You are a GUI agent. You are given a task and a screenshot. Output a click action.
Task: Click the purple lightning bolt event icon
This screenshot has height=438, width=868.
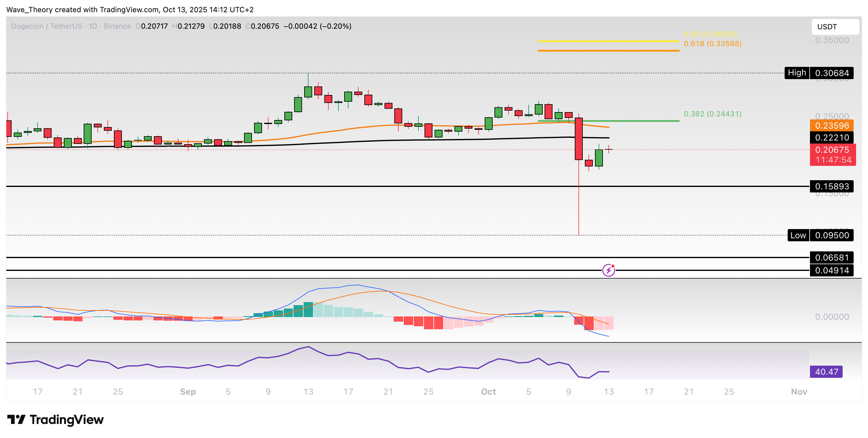[x=608, y=270]
